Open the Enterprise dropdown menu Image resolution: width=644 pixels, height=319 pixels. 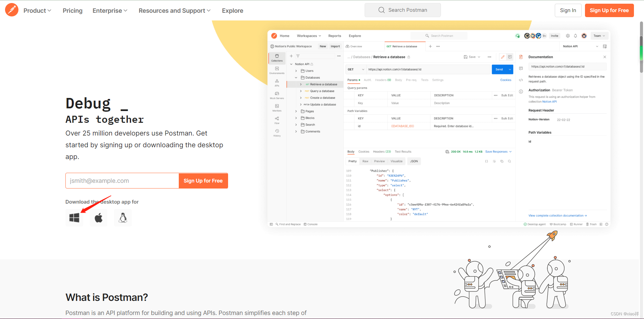110,10
